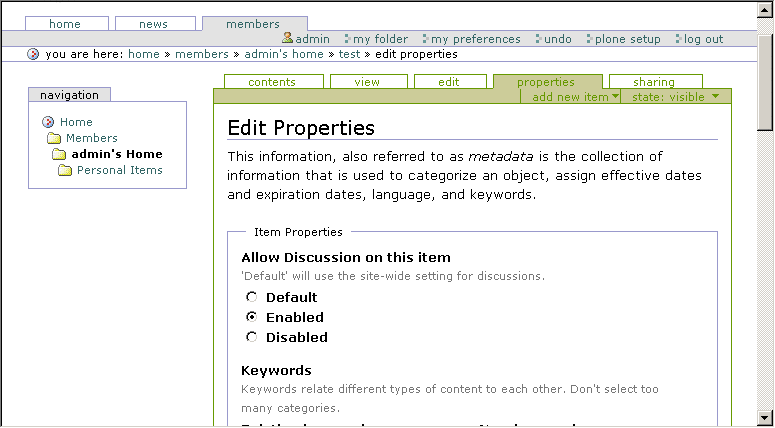
Task: Select the Default discussion radio button
Action: [x=252, y=297]
